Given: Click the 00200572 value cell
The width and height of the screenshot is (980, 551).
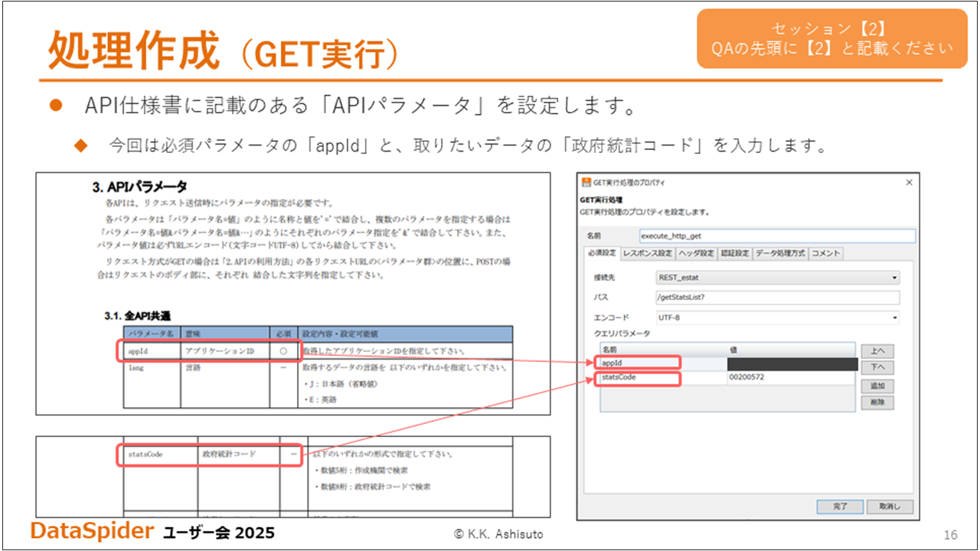Looking at the screenshot, I should (792, 377).
